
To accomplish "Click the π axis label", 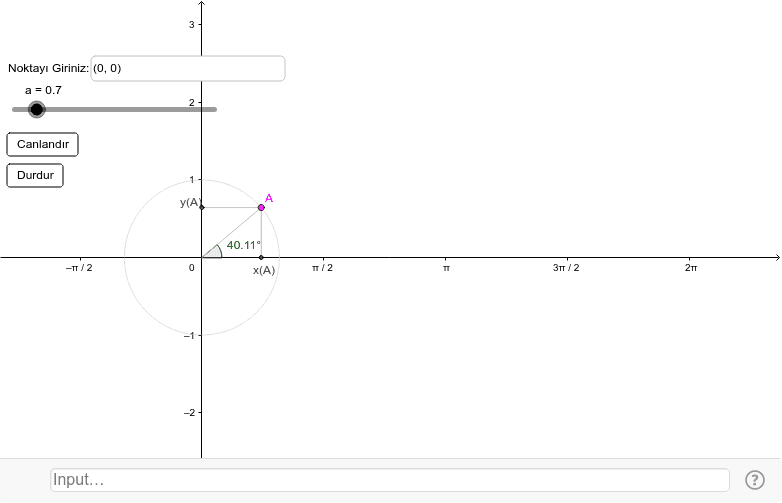I will pos(446,268).
